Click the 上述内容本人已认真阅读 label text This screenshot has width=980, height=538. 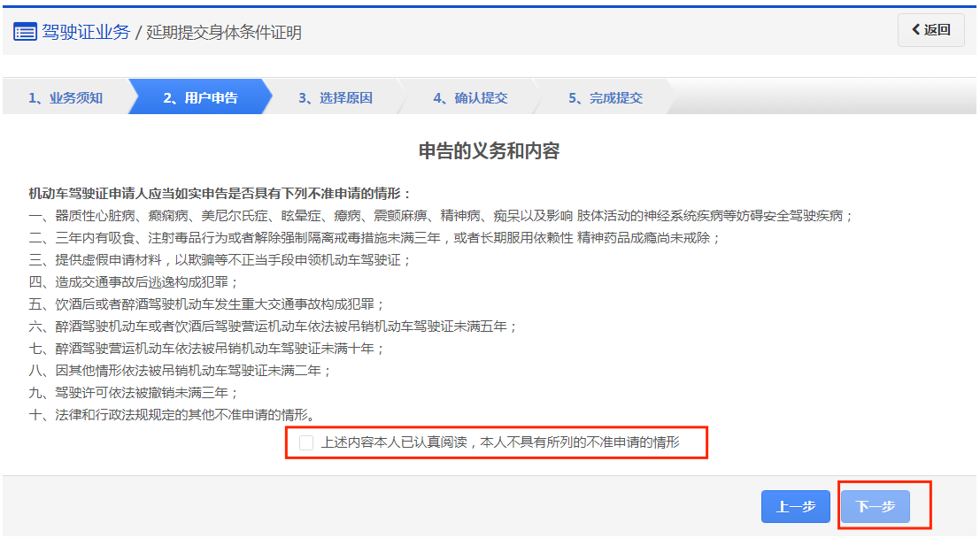pos(500,442)
